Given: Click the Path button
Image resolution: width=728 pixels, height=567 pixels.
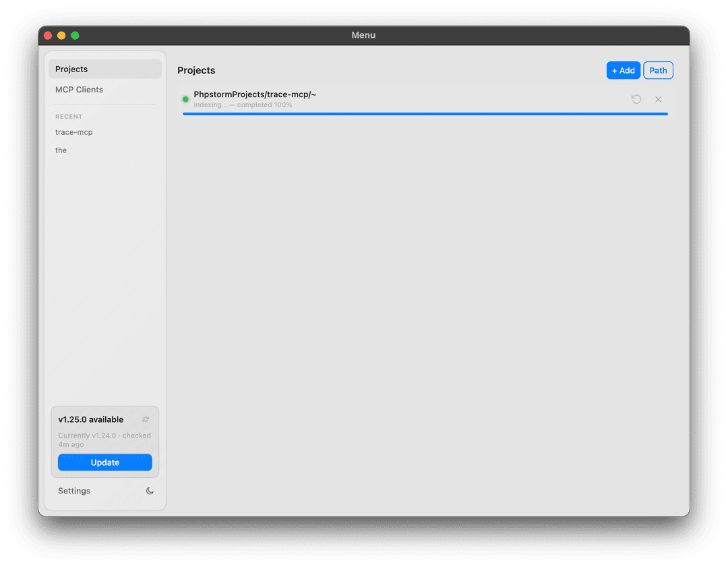Looking at the screenshot, I should pyautogui.click(x=658, y=71).
